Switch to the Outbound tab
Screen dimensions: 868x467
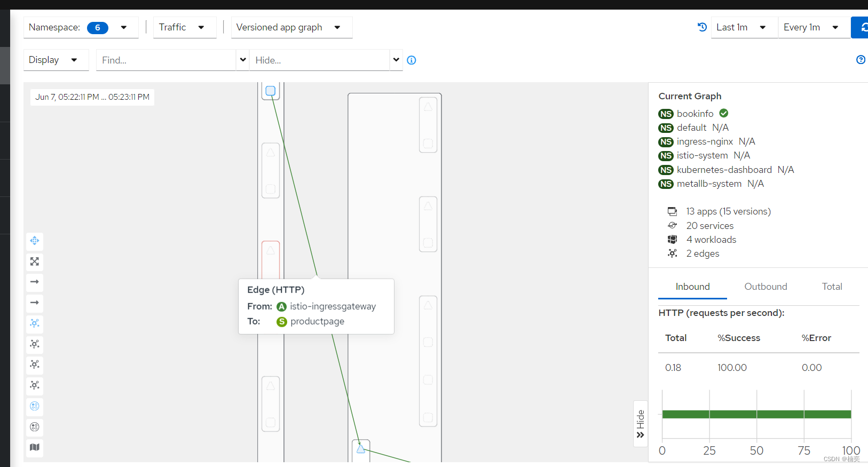(x=766, y=287)
